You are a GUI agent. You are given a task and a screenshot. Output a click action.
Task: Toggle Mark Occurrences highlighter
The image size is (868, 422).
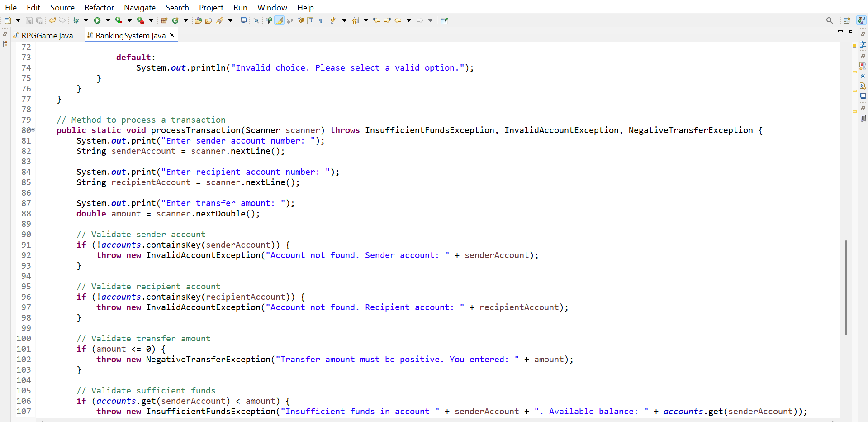[x=280, y=20]
